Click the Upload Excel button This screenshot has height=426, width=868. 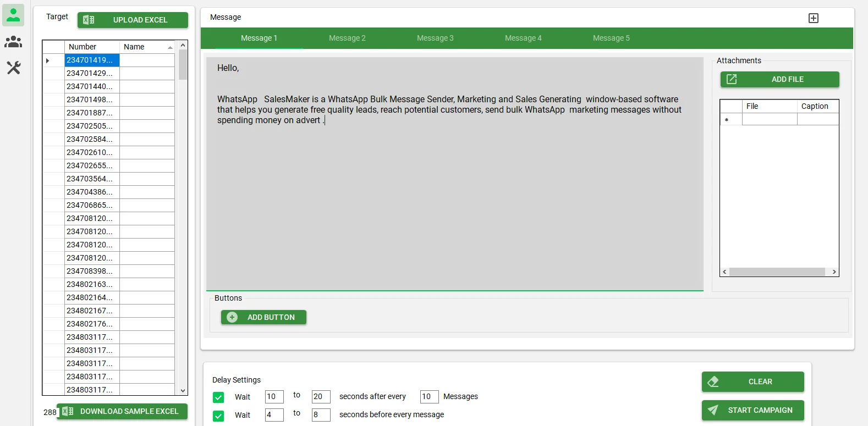tap(133, 20)
